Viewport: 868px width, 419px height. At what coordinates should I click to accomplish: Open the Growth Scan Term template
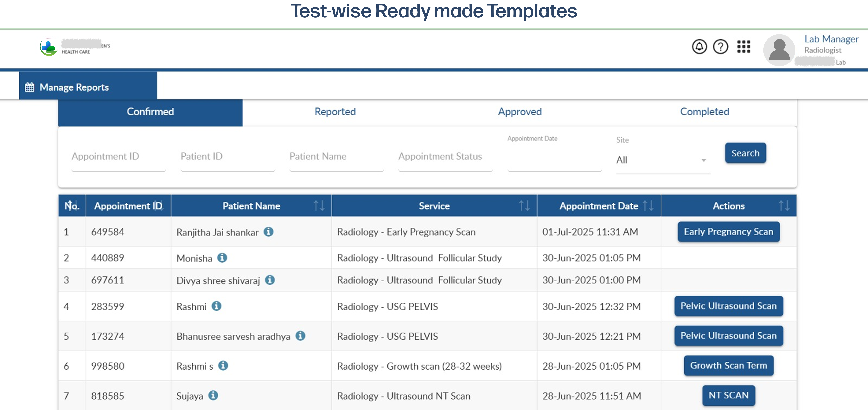(x=728, y=365)
